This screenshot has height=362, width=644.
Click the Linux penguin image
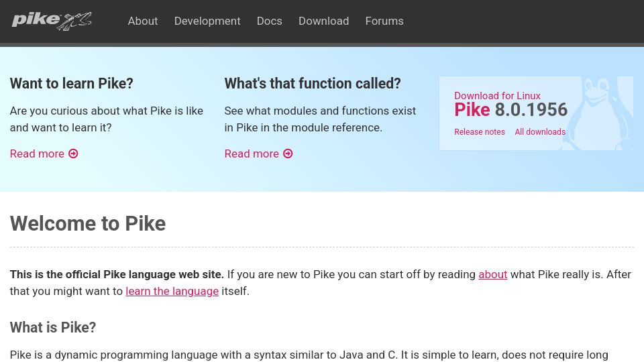tap(598, 113)
